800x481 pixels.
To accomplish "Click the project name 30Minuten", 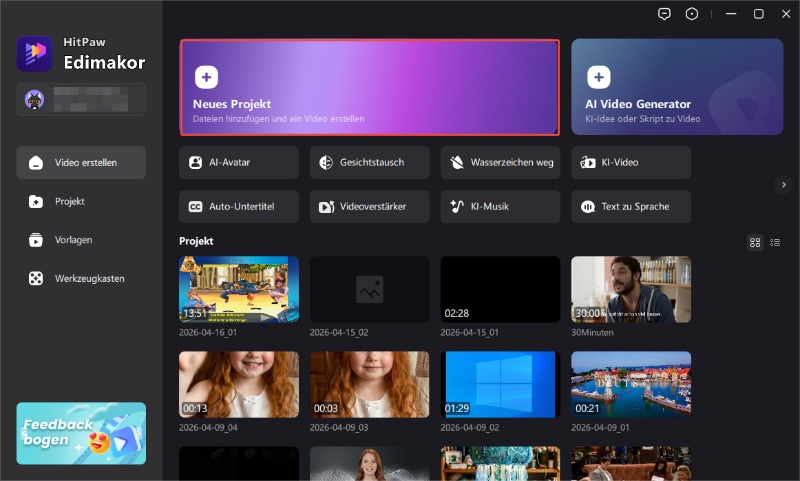I will [592, 333].
